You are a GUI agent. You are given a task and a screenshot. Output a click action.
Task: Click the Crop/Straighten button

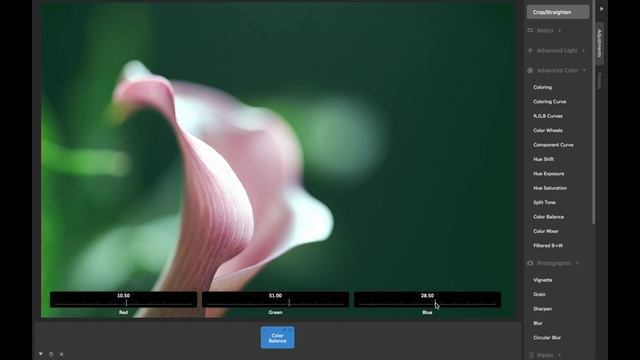(558, 12)
